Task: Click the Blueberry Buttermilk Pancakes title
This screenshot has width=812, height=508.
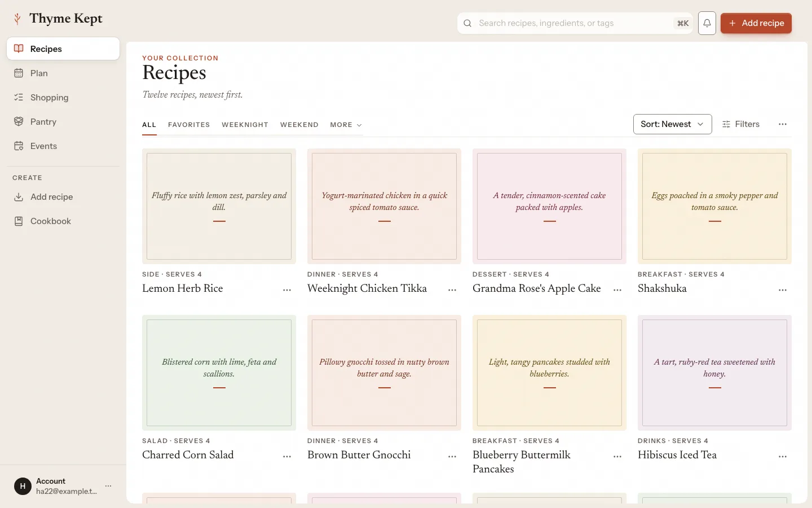Action: click(x=522, y=462)
